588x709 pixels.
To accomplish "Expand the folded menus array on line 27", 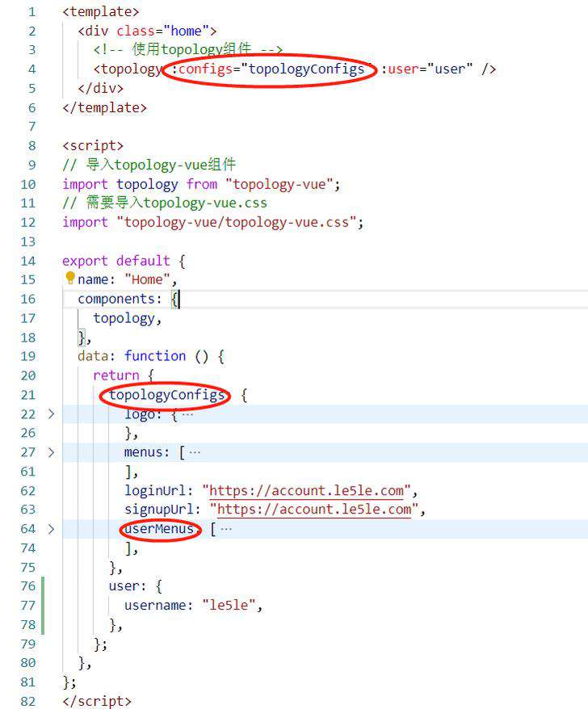I will 51,452.
